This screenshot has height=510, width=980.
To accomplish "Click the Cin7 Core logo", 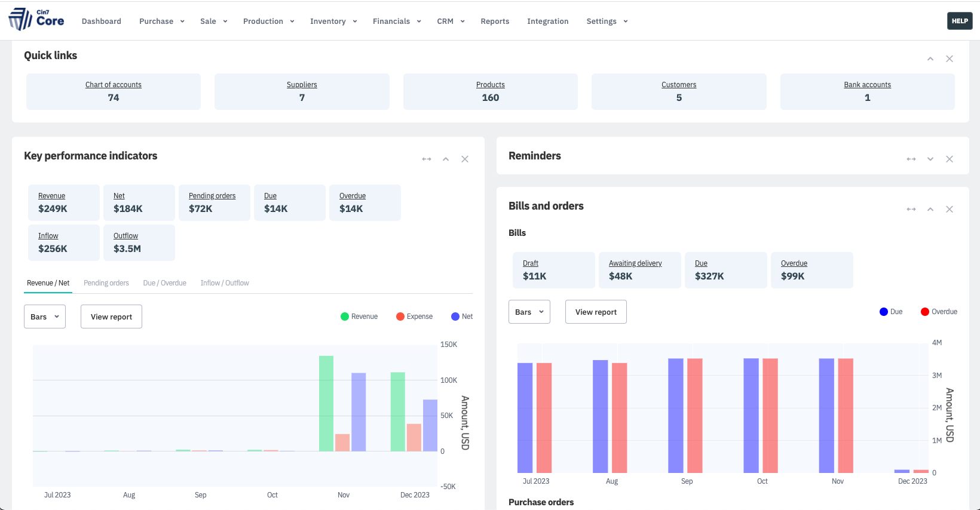I will tap(36, 19).
